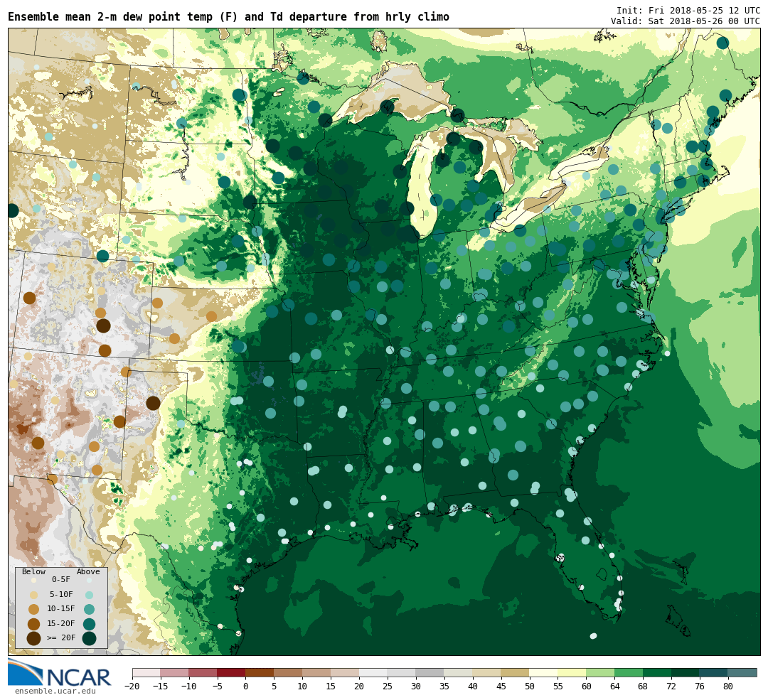Pick the 45 to 50 tan colorbar swatch

[x=516, y=672]
